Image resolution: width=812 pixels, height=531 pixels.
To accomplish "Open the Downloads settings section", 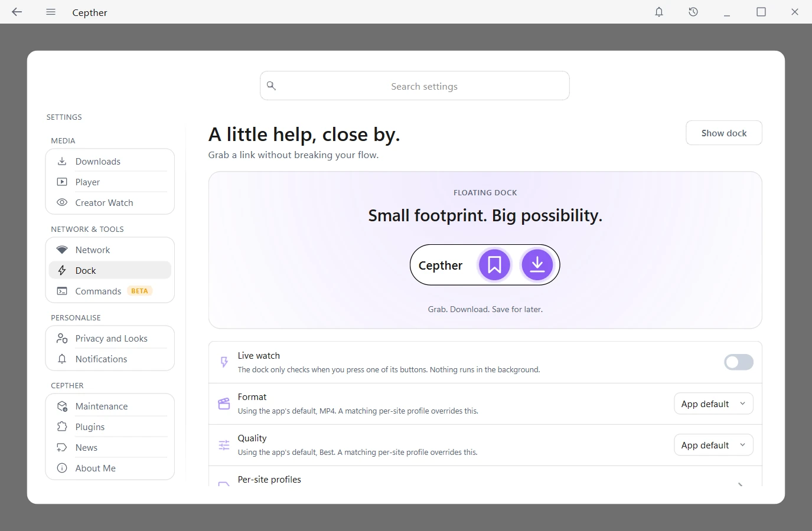I will [x=110, y=161].
